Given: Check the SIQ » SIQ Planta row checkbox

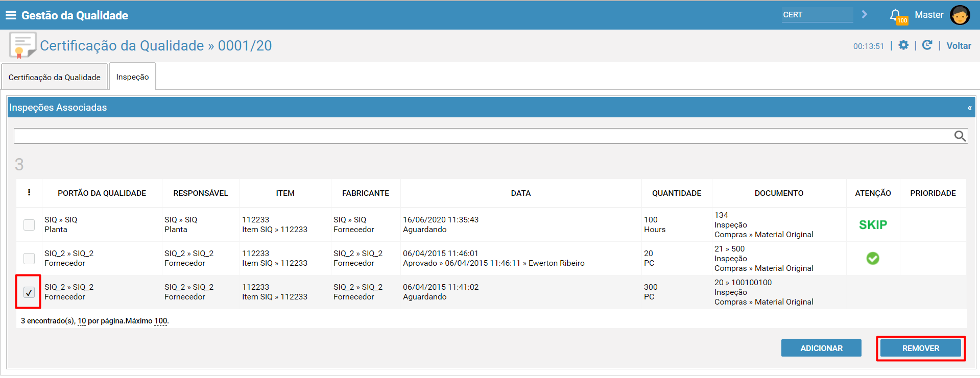Looking at the screenshot, I should 29,225.
